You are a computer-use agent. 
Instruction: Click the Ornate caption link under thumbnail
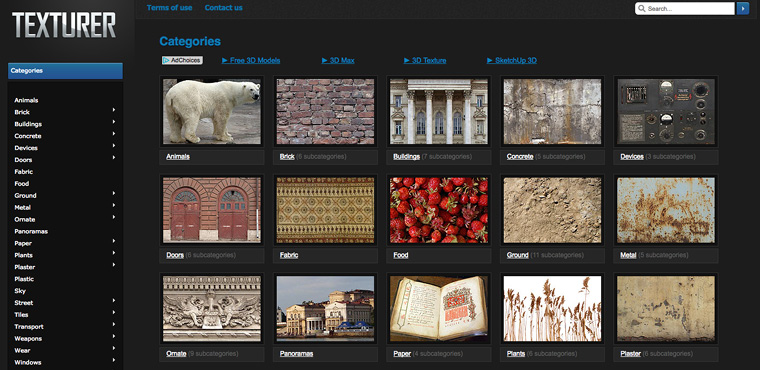(x=176, y=354)
